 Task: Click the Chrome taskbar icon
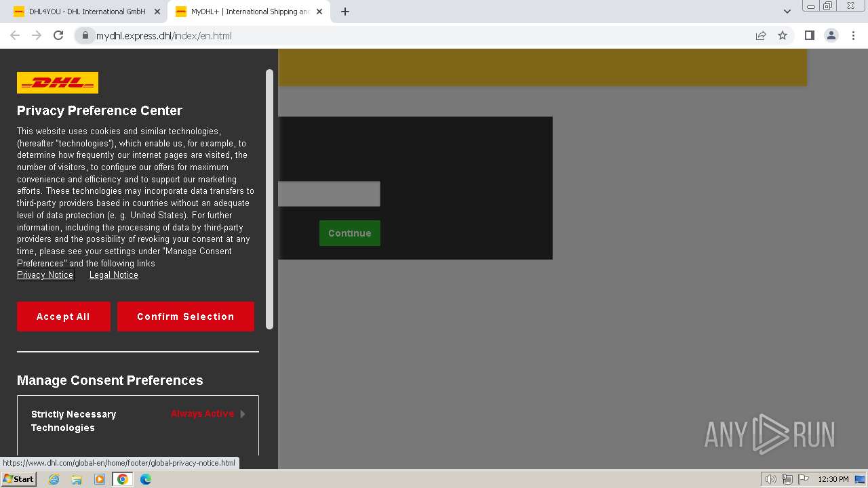[x=123, y=479]
